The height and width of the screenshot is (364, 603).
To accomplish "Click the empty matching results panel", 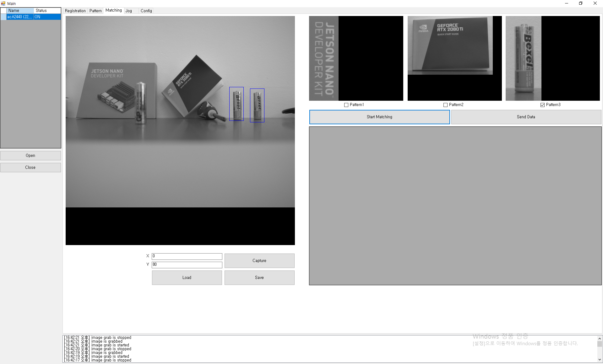I will pos(455,206).
